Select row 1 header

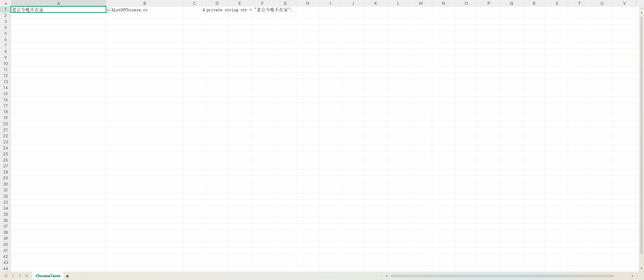[6, 9]
